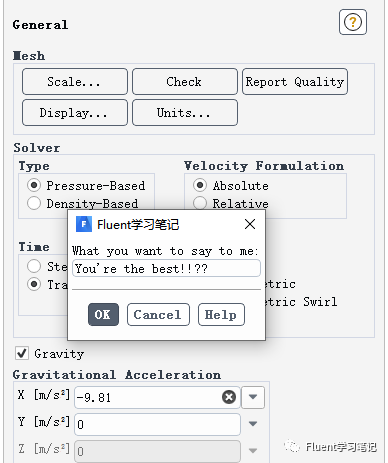Screen dimensions: 388x463
Task: Expand the Z acceleration dropdown arrow
Action: pos(253,451)
